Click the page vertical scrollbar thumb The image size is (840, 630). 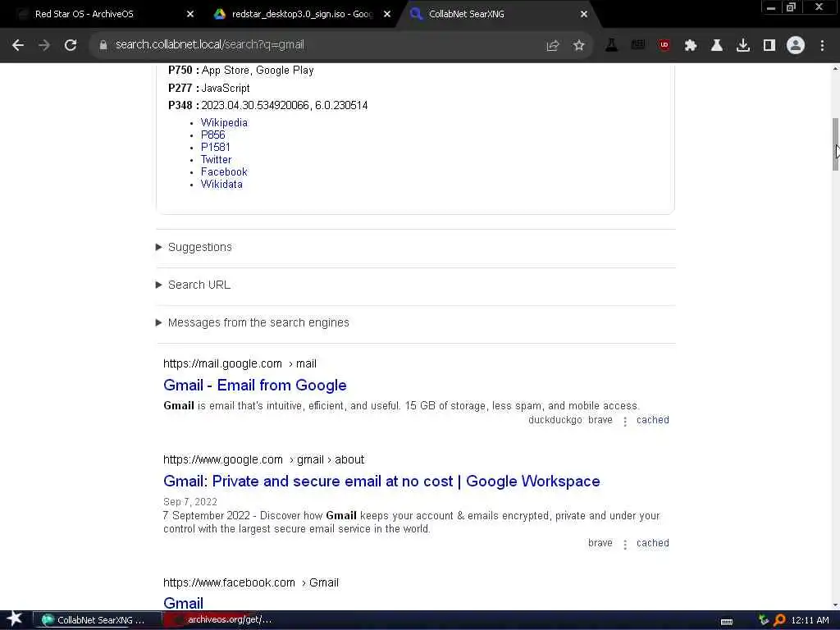(835, 144)
